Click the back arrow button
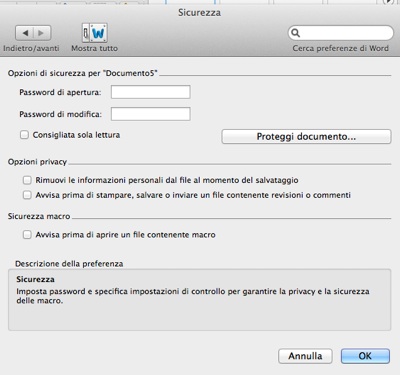400x375 pixels. (x=25, y=33)
